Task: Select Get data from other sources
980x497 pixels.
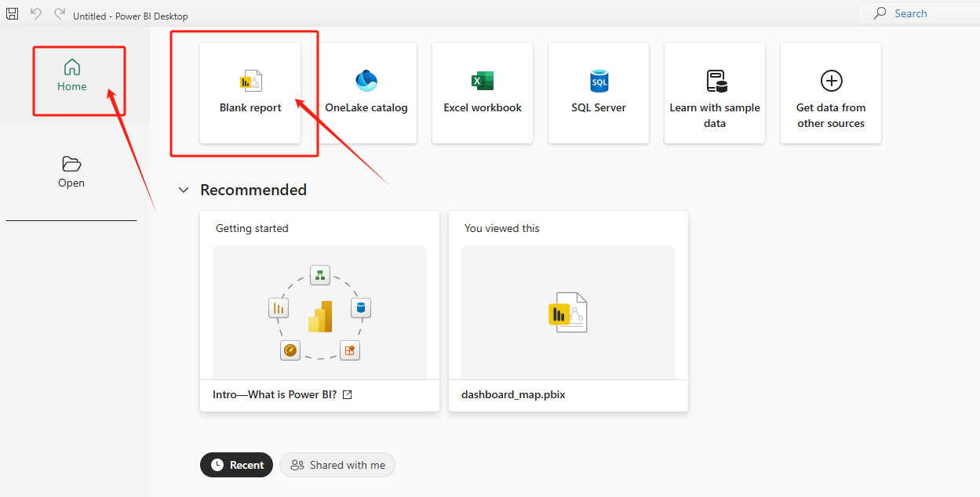Action: pyautogui.click(x=831, y=93)
